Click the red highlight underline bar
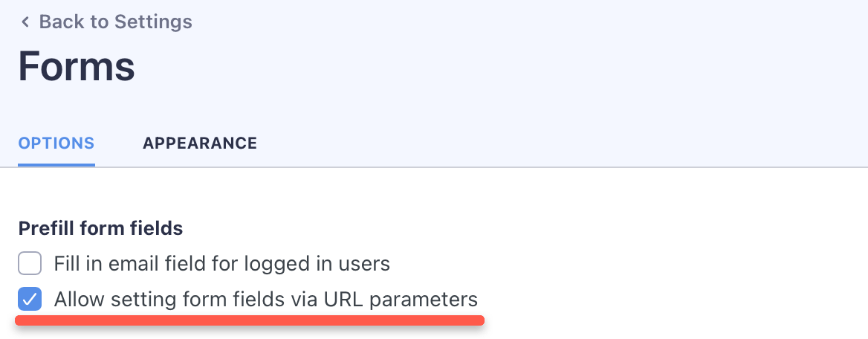Screen dimensions: 868x339 pyautogui.click(x=250, y=320)
